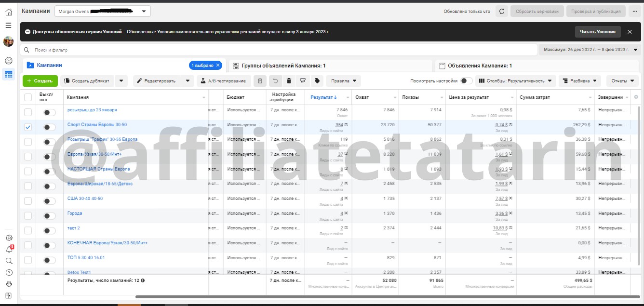Open the 'НАСТОЯЩАЯ Страны Европа' campaign link
Image resolution: width=644 pixels, height=306 pixels.
(99, 169)
